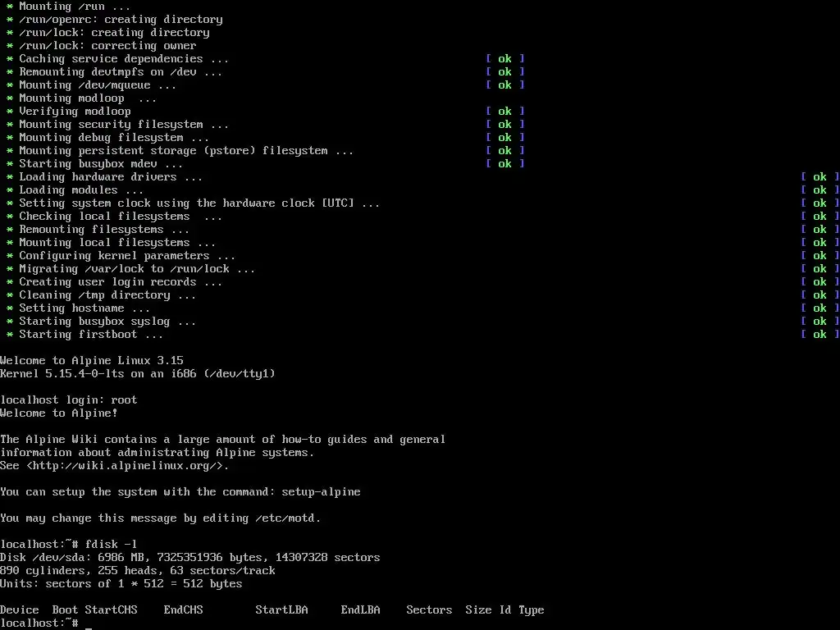The width and height of the screenshot is (840, 630).
Task: Click the 'EndCHS' column header
Action: point(183,610)
